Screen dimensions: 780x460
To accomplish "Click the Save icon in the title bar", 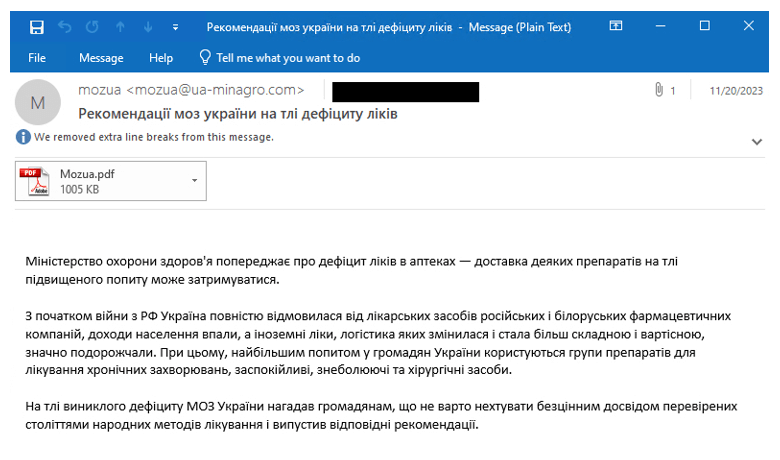I will coord(37,26).
